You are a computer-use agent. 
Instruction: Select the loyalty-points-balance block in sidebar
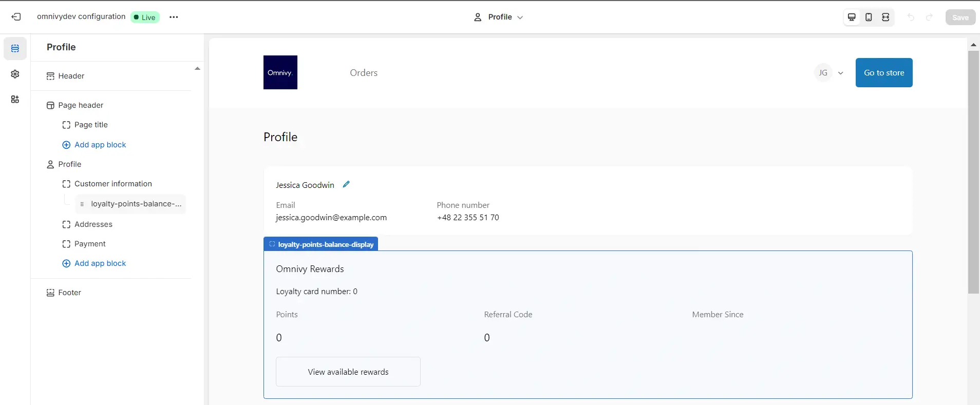[130, 204]
